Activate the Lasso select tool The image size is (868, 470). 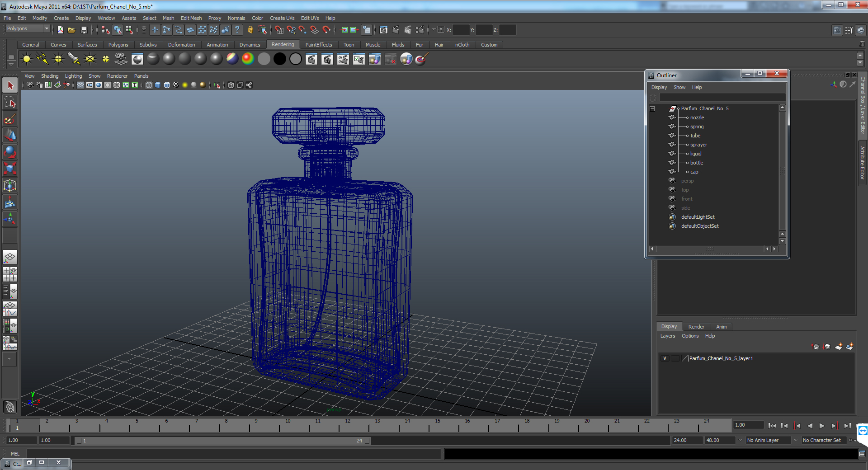click(10, 102)
